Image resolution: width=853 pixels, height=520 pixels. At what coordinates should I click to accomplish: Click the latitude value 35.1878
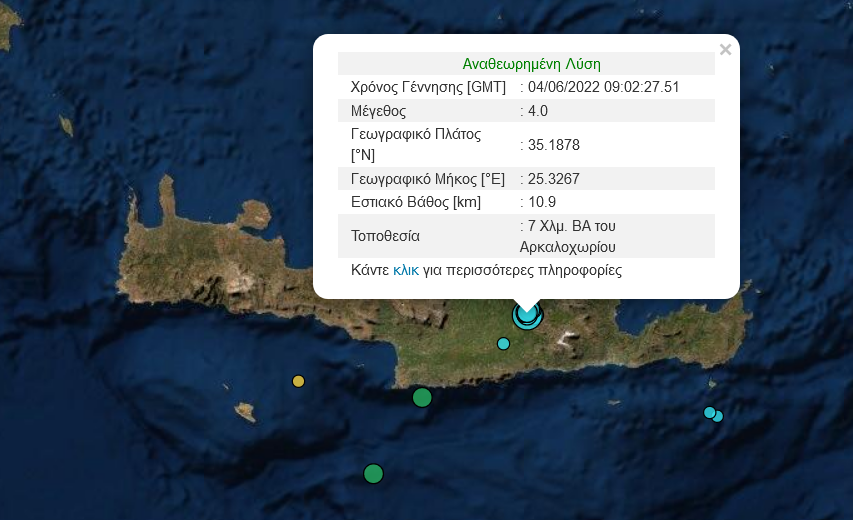pyautogui.click(x=554, y=145)
